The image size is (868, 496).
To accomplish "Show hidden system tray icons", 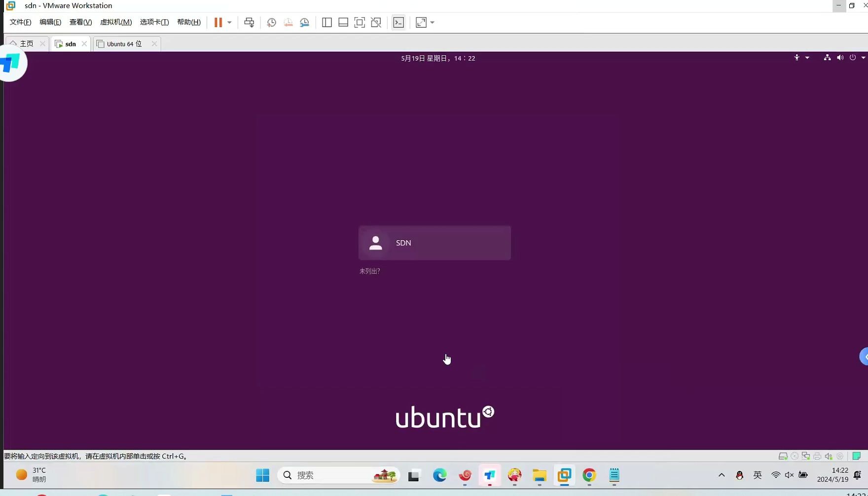I will [x=722, y=475].
